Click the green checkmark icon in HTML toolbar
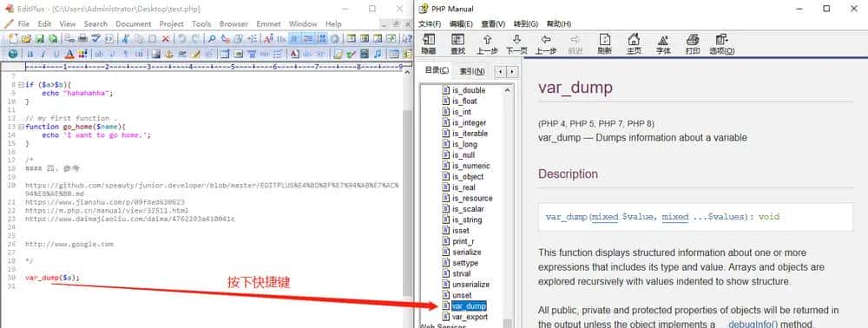868x328 pixels. [351, 54]
